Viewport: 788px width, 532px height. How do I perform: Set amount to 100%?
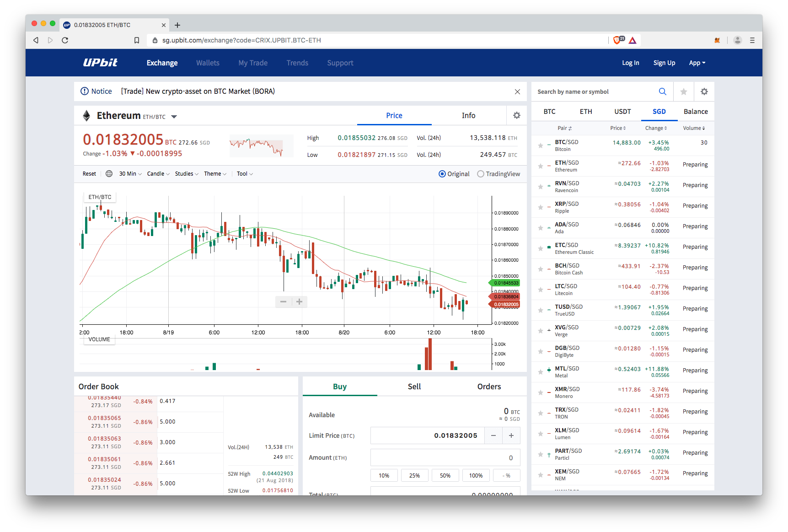(x=476, y=476)
